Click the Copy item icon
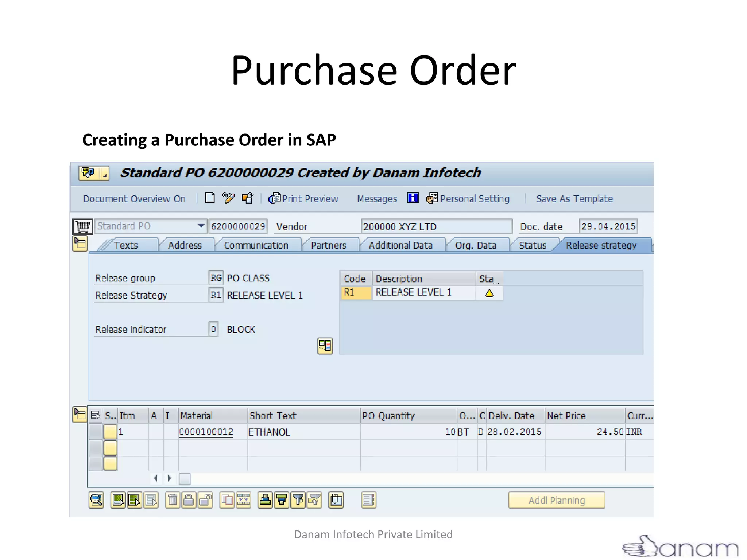 click(227, 500)
